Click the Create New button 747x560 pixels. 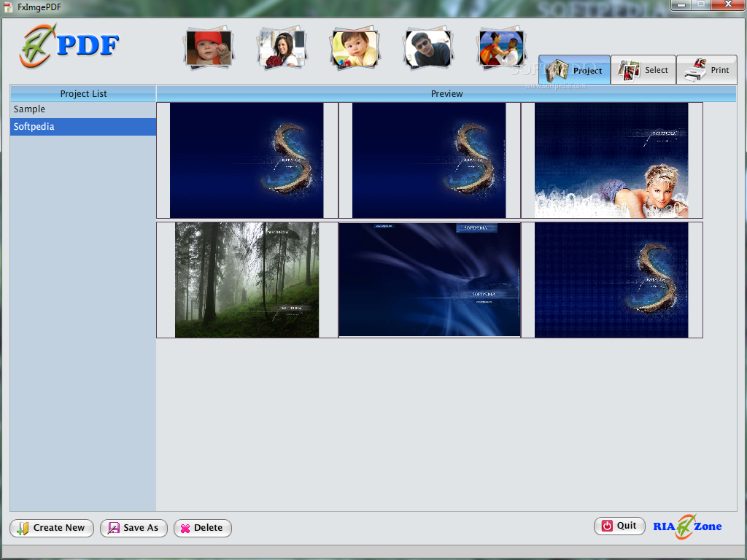tap(52, 528)
